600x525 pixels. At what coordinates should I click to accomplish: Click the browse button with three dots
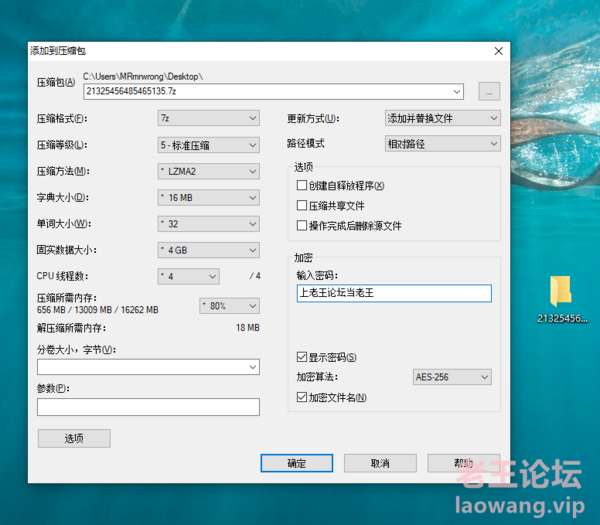point(489,91)
